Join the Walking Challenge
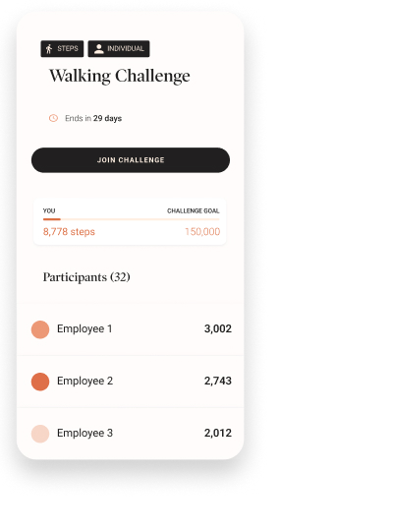393x532 pixels. pyautogui.click(x=131, y=160)
